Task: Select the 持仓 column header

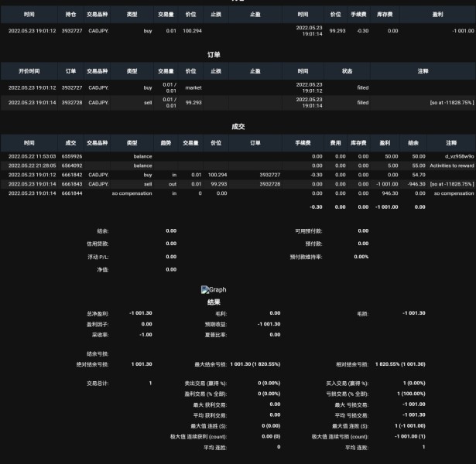Action: click(x=70, y=14)
